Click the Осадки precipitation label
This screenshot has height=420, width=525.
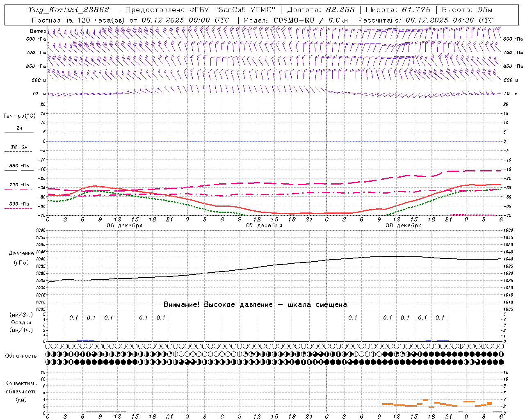21,322
